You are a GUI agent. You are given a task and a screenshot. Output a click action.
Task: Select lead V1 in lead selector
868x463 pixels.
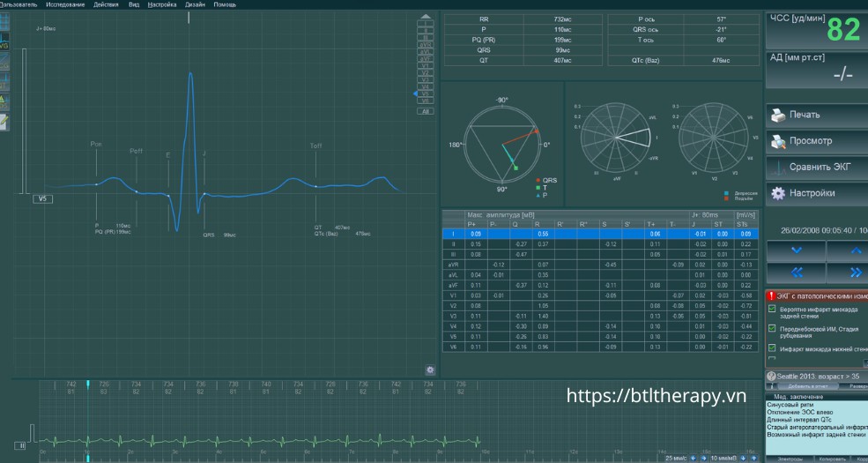[x=425, y=66]
